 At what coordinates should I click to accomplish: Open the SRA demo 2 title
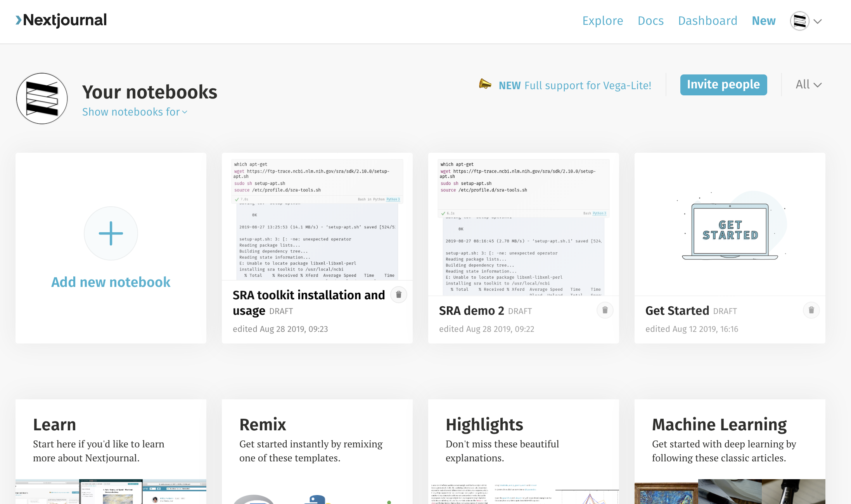(472, 311)
